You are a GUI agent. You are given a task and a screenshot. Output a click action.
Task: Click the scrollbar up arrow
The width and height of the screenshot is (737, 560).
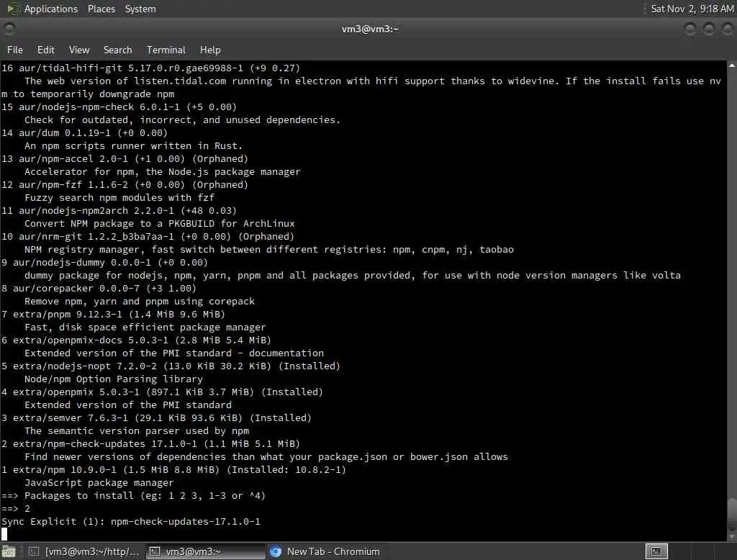pos(732,66)
